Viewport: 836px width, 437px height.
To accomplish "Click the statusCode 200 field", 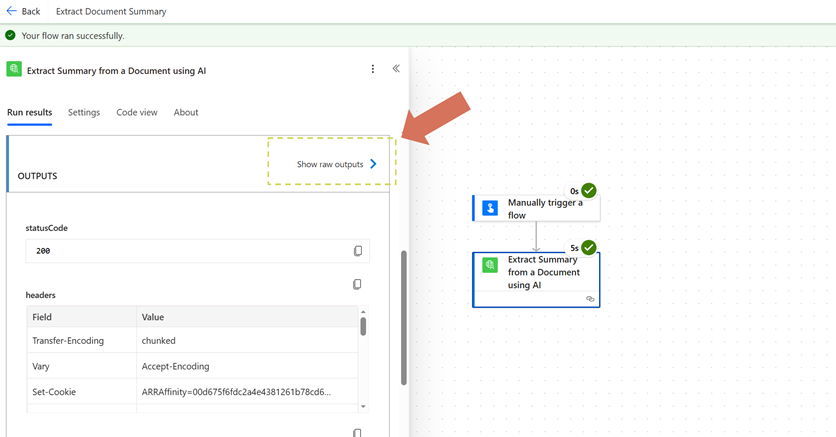I will (x=190, y=251).
